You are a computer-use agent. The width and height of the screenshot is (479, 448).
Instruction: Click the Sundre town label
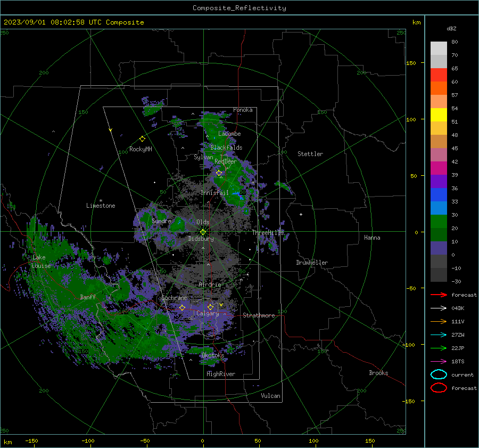(x=161, y=221)
